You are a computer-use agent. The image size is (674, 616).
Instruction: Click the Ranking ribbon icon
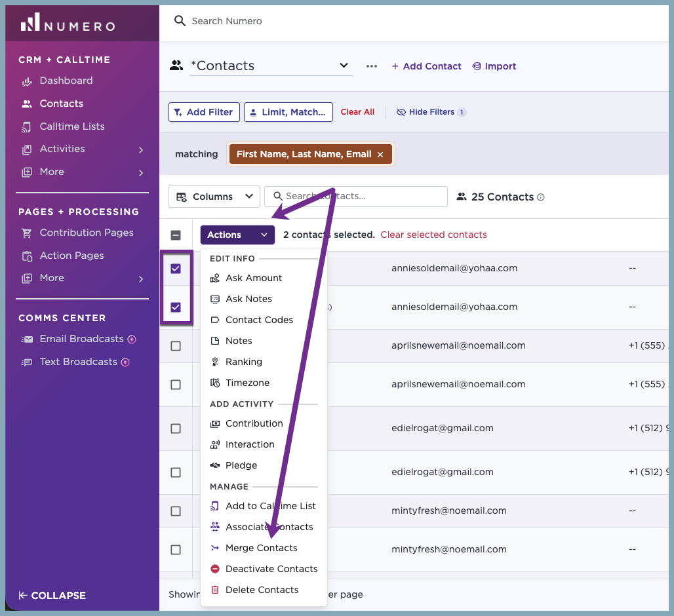(215, 362)
